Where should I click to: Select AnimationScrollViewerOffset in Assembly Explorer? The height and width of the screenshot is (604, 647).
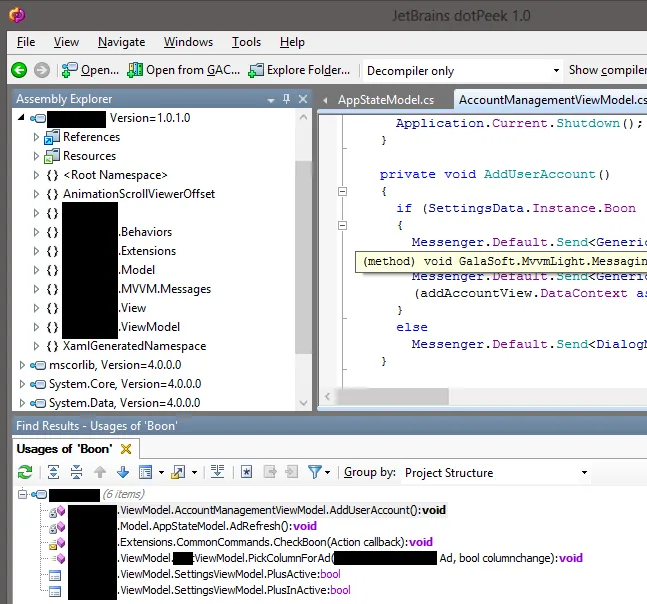[x=138, y=194]
